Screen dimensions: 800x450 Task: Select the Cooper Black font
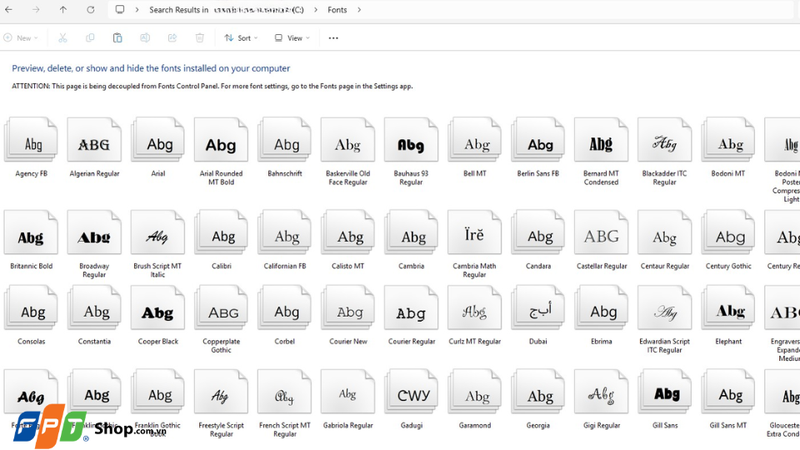[158, 315]
